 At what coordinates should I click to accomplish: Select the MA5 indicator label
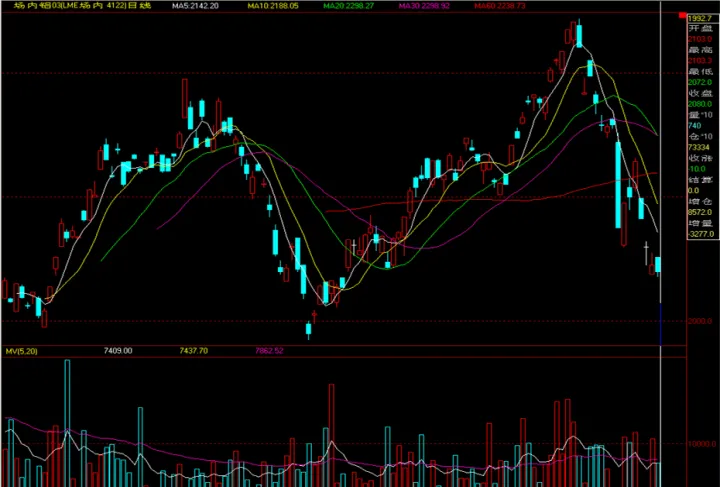coord(194,6)
